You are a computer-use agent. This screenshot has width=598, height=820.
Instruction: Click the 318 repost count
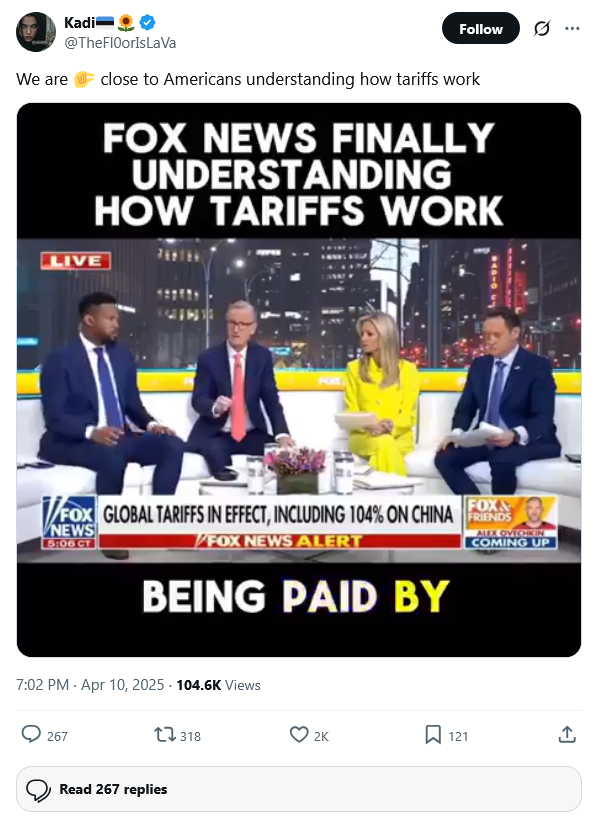pyautogui.click(x=190, y=736)
